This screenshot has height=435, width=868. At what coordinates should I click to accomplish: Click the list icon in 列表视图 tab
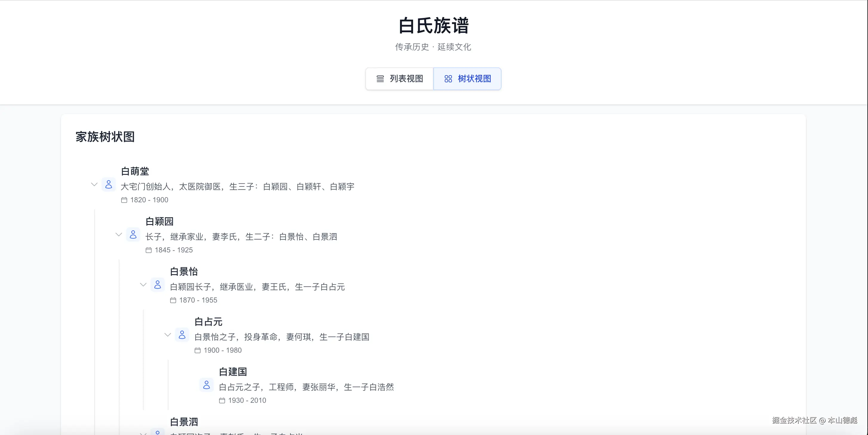[x=380, y=79]
